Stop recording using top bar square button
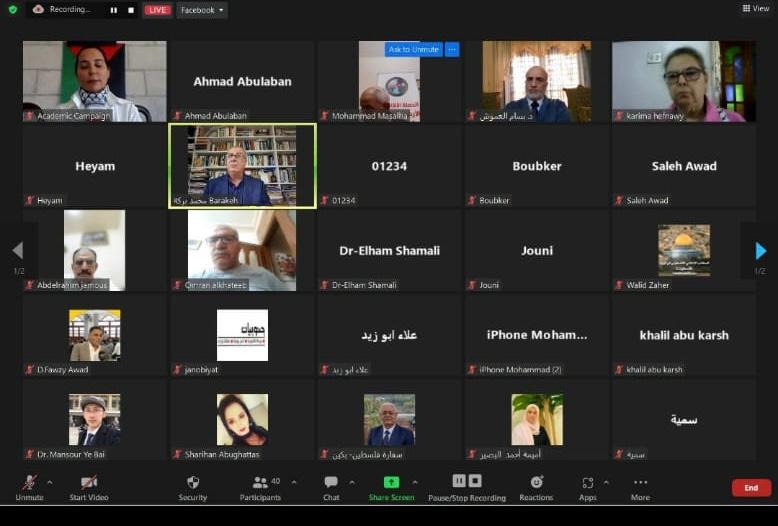This screenshot has height=526, width=778. [x=130, y=10]
